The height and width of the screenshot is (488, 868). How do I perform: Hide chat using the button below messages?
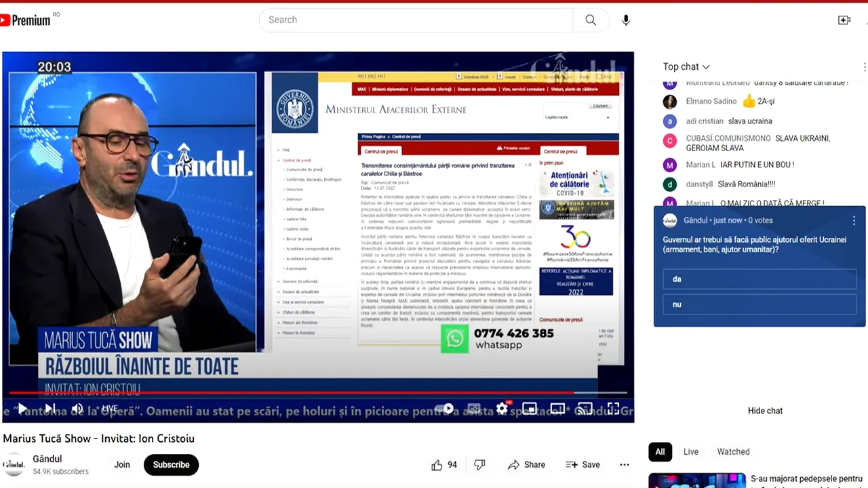(765, 411)
